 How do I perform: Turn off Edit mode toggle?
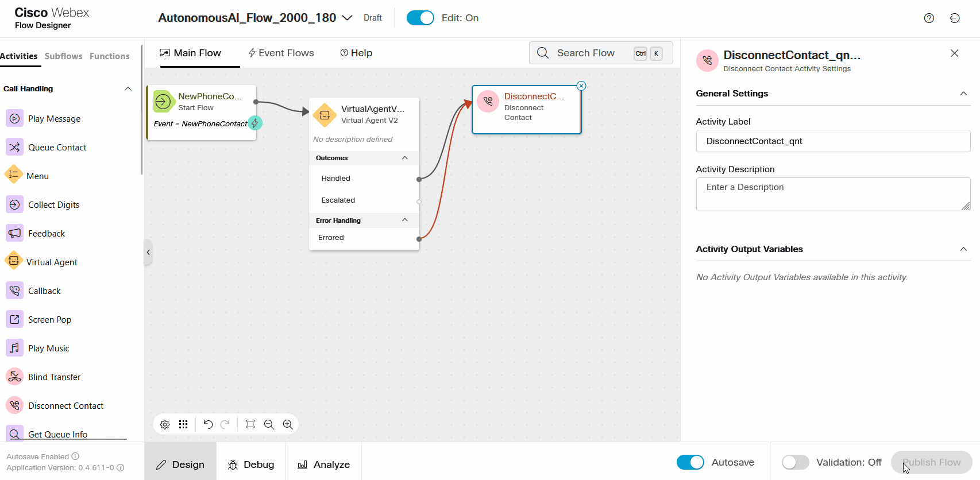(x=420, y=18)
